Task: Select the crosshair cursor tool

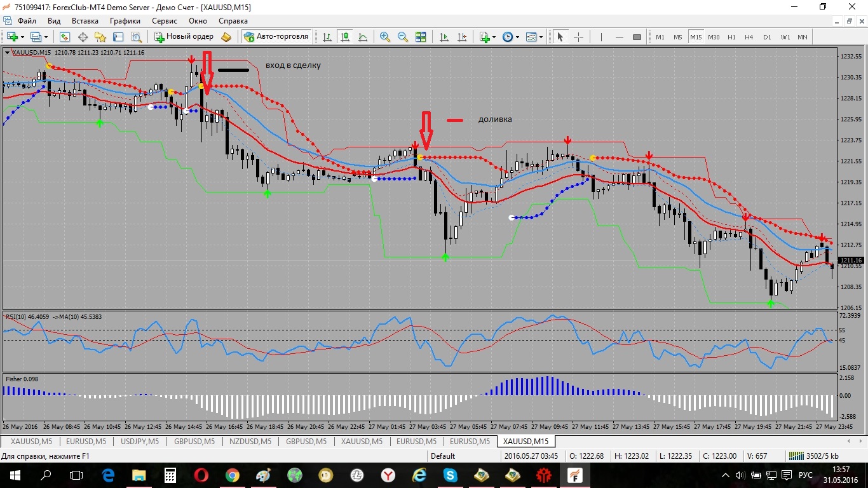Action: click(578, 37)
